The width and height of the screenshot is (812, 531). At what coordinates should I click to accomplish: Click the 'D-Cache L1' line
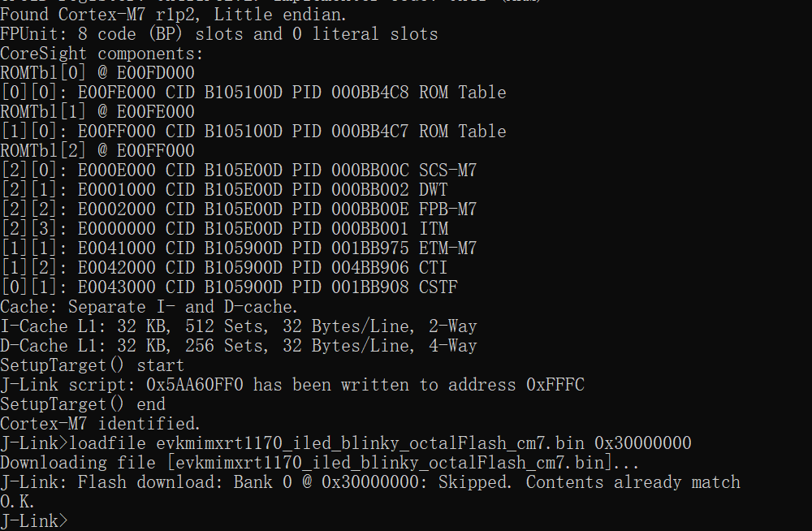pos(238,346)
